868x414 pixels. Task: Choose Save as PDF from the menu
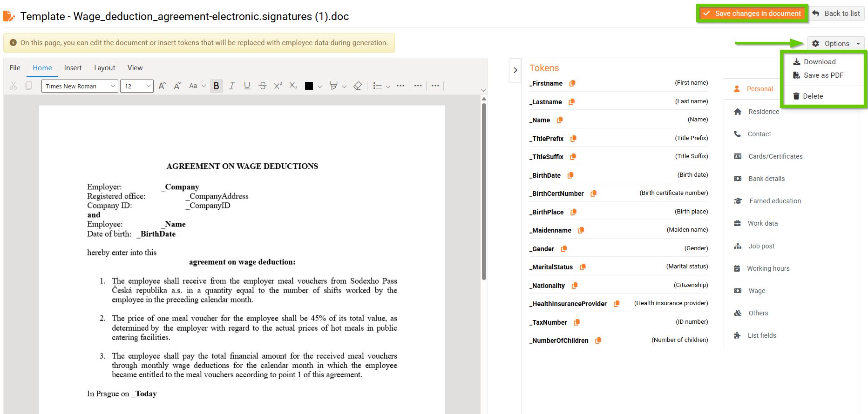[823, 75]
